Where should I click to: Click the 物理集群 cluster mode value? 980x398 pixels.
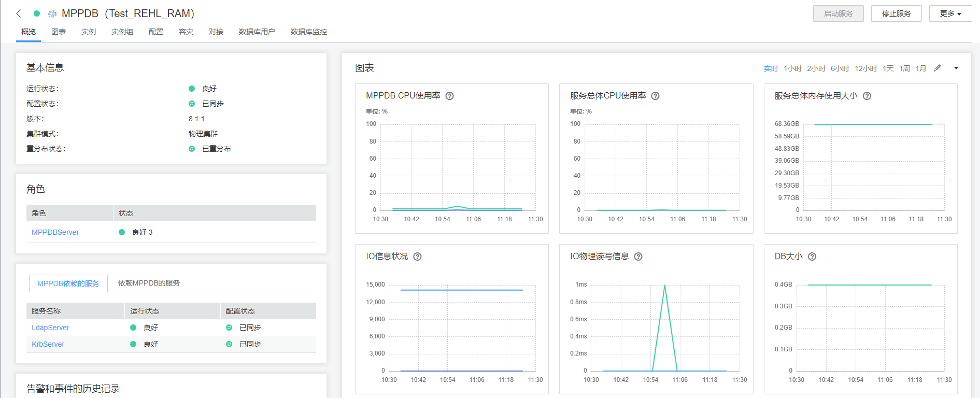pyautogui.click(x=203, y=134)
